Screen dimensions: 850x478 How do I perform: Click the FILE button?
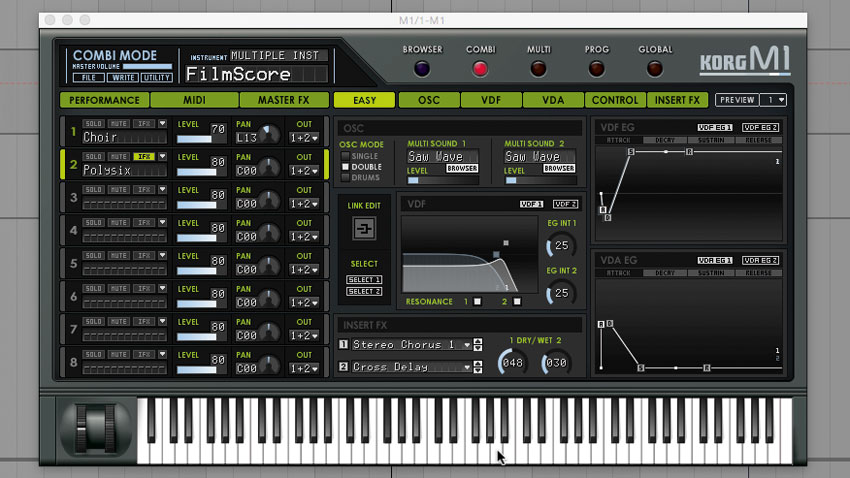(88, 77)
